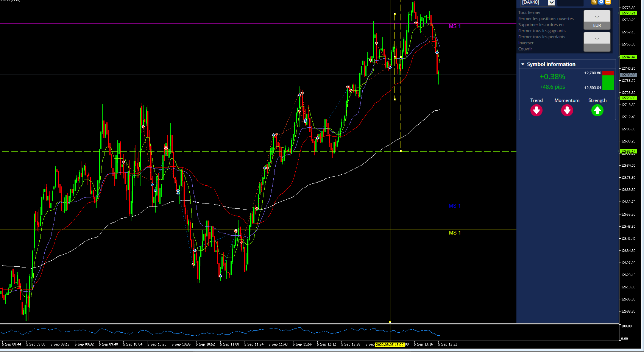Click the 5 Sep 13:32 time label
Screen dimensions: 644x352
coord(448,344)
